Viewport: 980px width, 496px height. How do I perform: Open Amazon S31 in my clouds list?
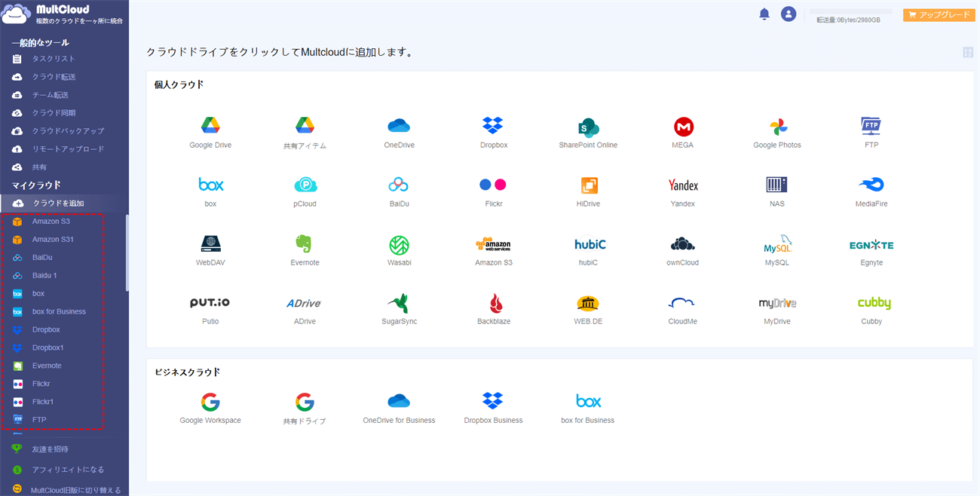point(53,240)
